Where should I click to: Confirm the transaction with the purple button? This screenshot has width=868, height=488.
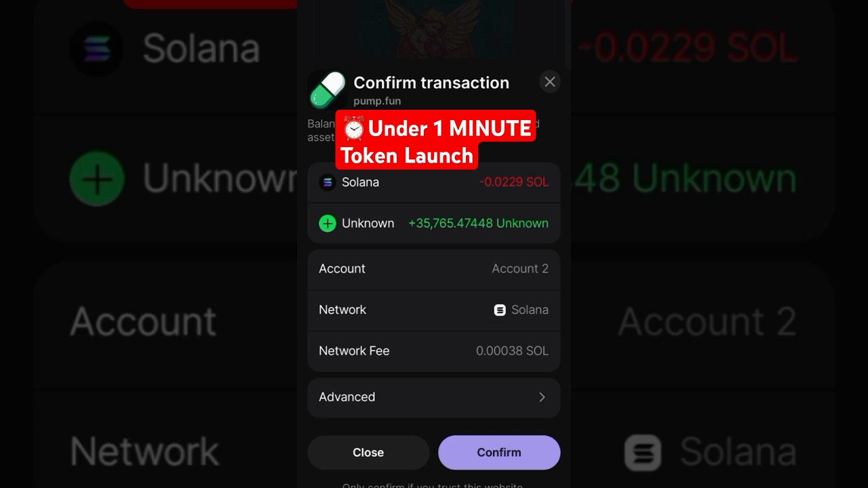pos(499,453)
